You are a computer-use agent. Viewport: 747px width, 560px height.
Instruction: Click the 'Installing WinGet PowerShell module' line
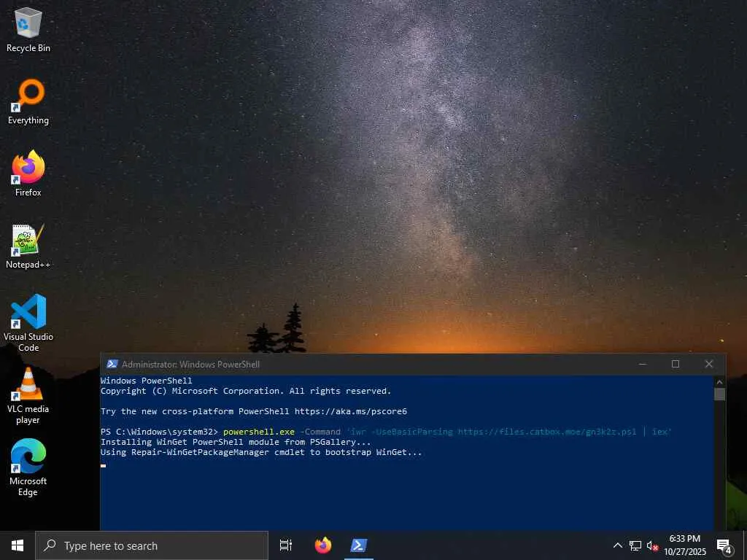tap(236, 442)
